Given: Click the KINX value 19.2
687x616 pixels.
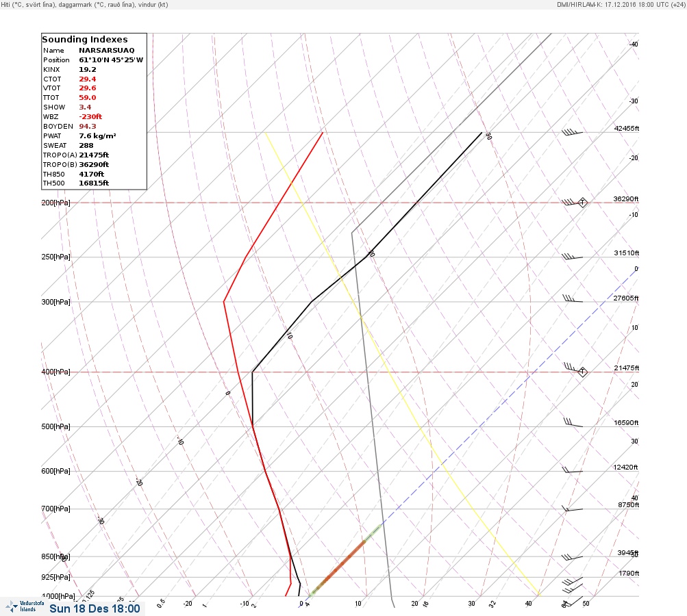Looking at the screenshot, I should pos(88,70).
